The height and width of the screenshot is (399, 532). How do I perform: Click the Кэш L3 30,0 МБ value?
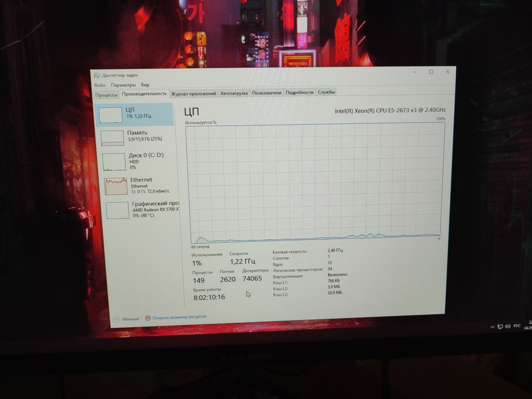point(335,293)
